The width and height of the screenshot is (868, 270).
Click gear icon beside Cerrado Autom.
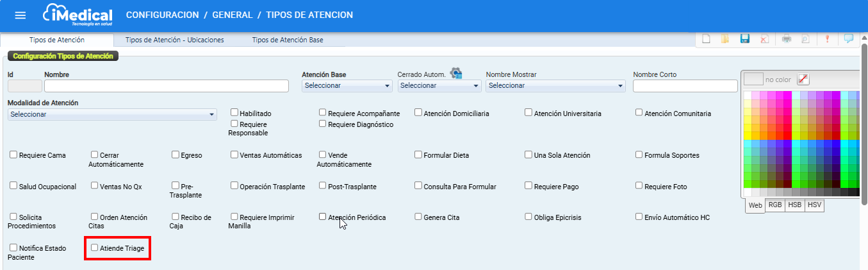coord(456,74)
